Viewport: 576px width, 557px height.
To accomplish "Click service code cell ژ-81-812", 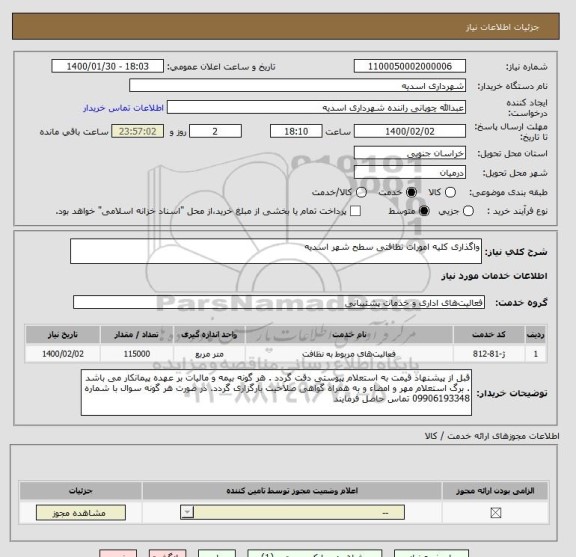I will [x=489, y=354].
